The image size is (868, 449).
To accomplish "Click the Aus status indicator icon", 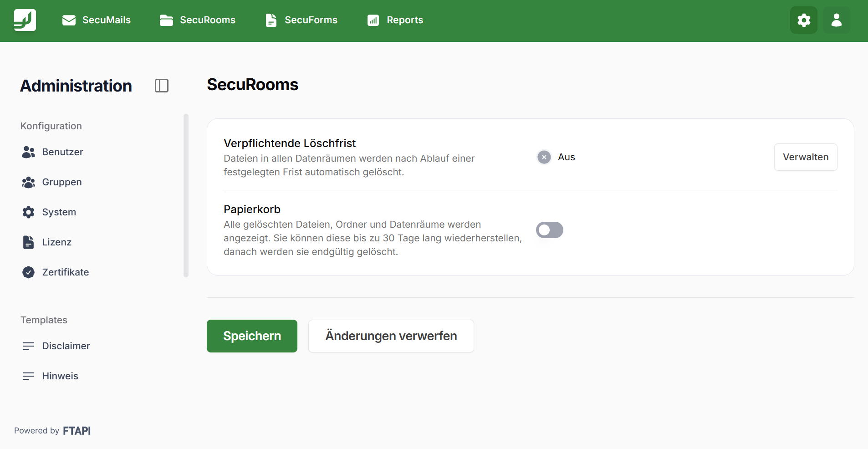I will click(x=544, y=157).
